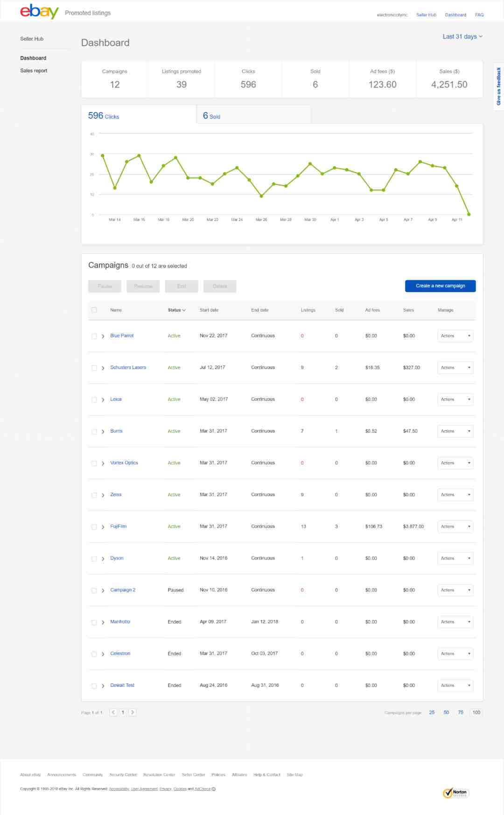Check the Leica campaign checkbox
This screenshot has width=504, height=815.
94,400
